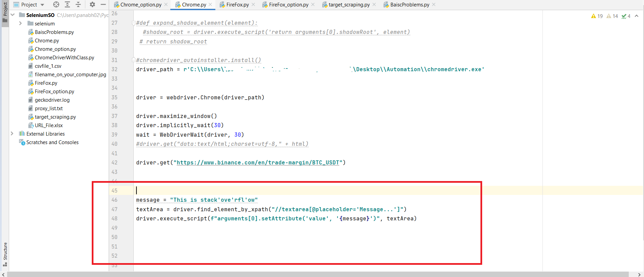Click line number 42 in gutter
This screenshot has height=277, width=644.
click(x=114, y=162)
